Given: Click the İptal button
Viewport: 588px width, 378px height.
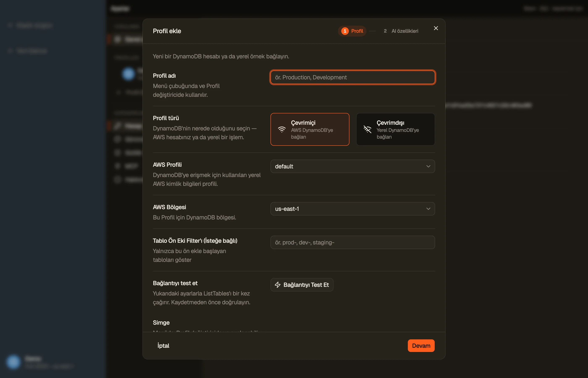Looking at the screenshot, I should [x=163, y=346].
